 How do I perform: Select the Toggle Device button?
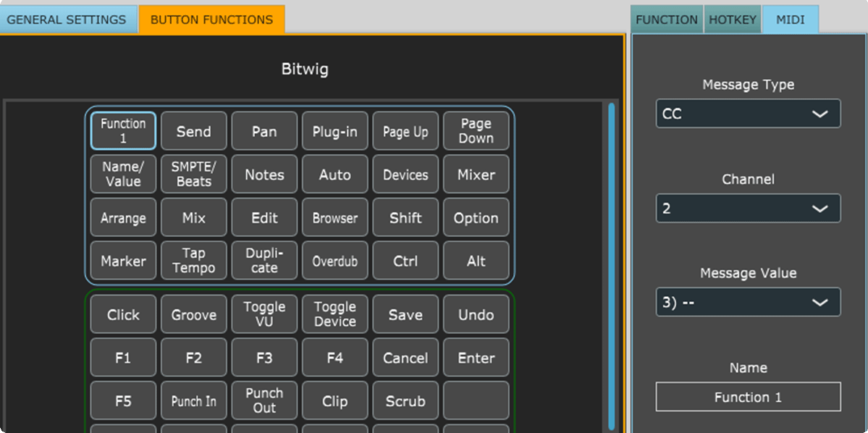tap(334, 314)
